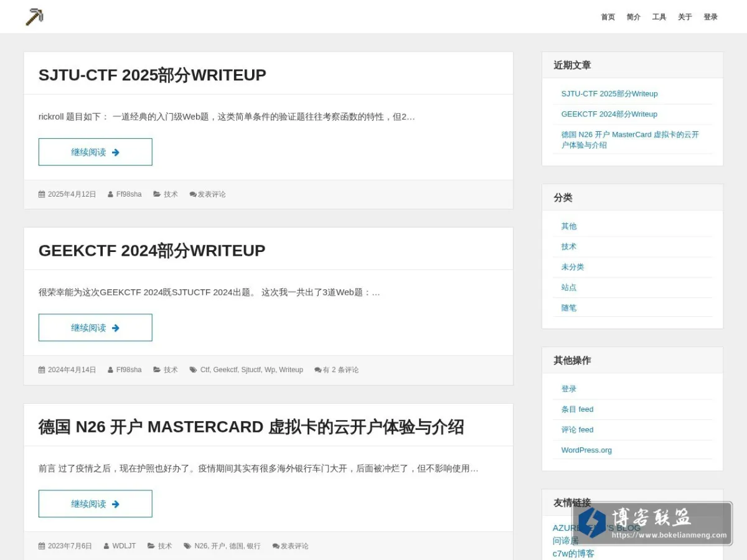Screen dimensions: 747x560
Task: Open GEEKCTF 2024部分Writeup in recent posts sidebar
Action: [x=609, y=114]
